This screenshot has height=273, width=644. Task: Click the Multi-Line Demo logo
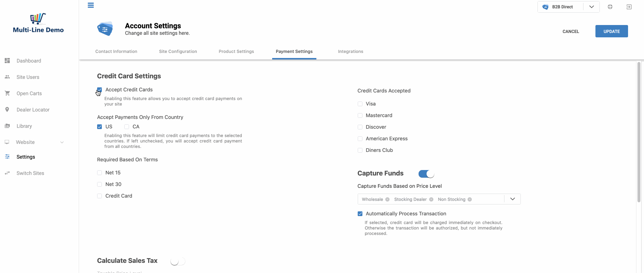38,23
